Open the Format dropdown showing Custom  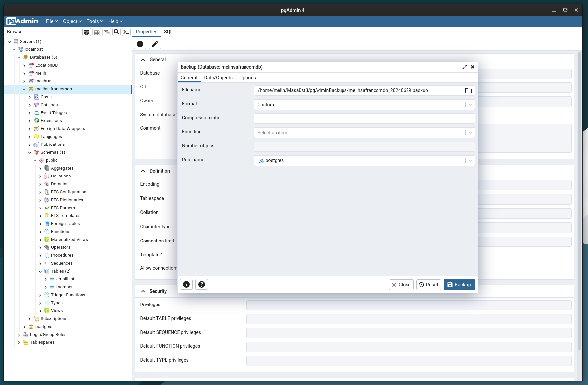tap(364, 105)
